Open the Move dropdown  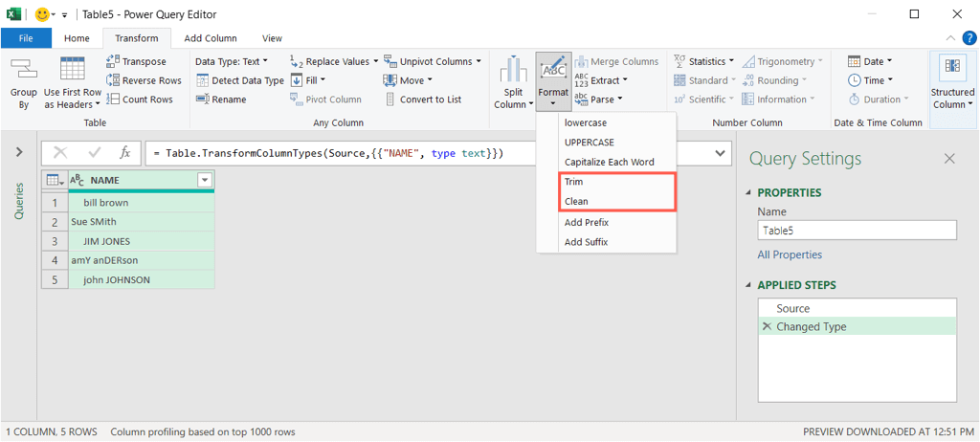[x=408, y=80]
